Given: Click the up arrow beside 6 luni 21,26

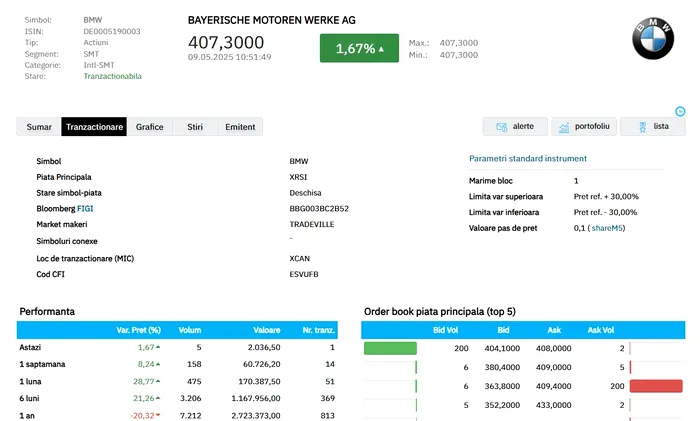Looking at the screenshot, I should [x=158, y=398].
